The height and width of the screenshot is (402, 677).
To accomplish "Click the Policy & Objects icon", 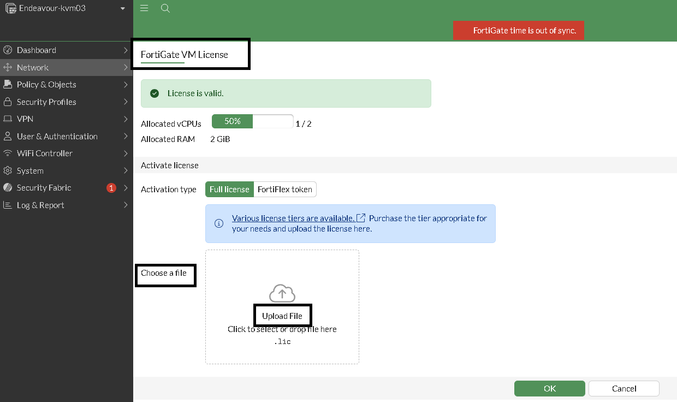I will 7,84.
